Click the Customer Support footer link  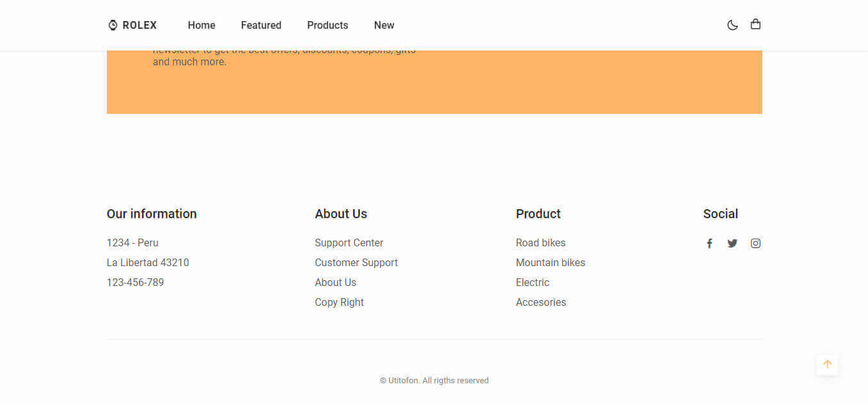pos(356,262)
